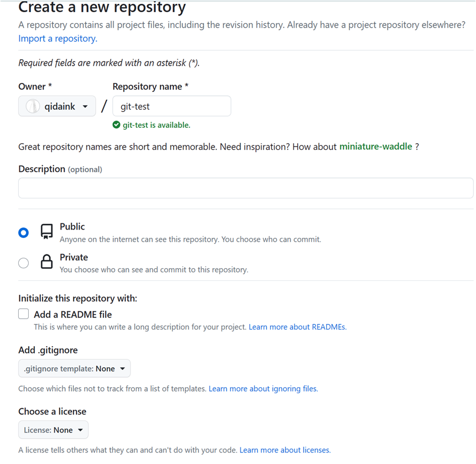
Task: Click the Public repository book icon
Action: tap(47, 232)
